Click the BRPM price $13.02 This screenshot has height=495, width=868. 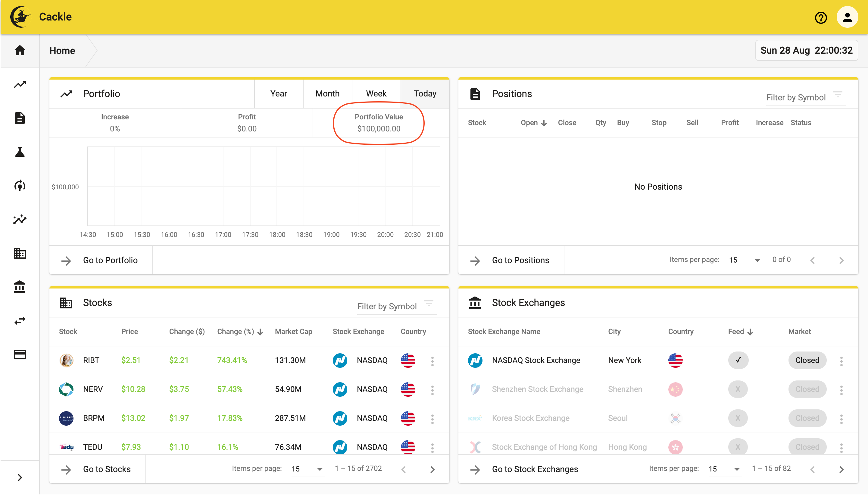[x=133, y=418]
